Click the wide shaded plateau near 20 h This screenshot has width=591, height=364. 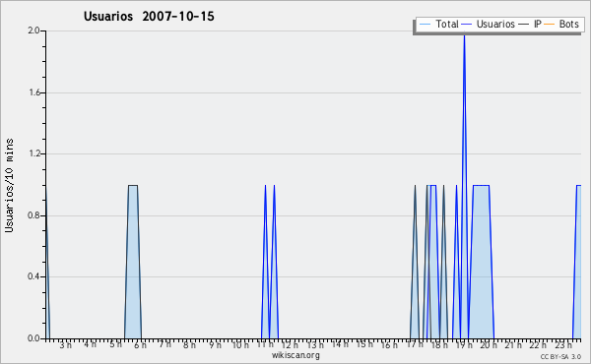pos(482,262)
